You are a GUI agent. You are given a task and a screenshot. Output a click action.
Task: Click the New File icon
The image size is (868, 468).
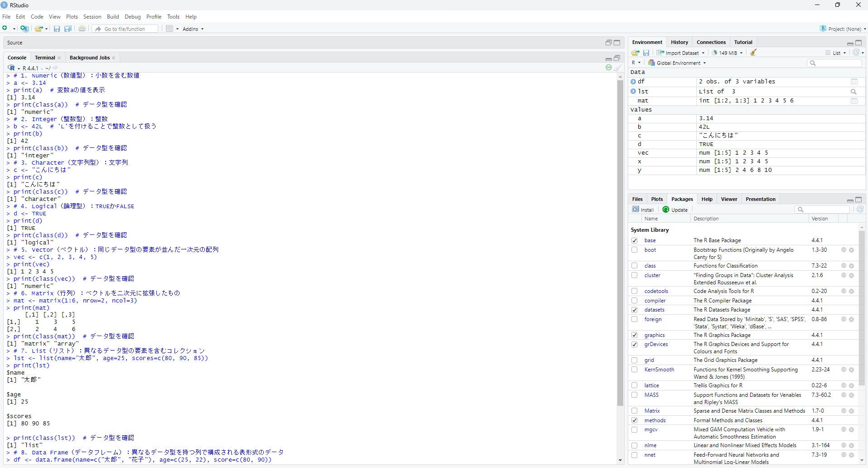6,29
